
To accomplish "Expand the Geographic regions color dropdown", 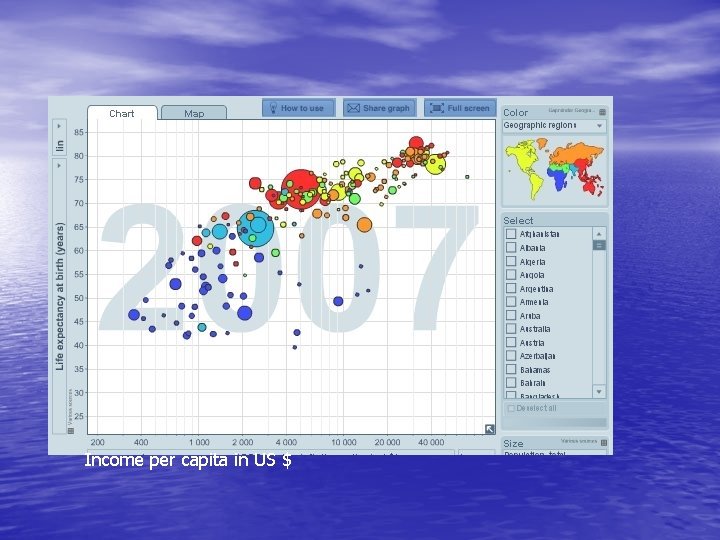I will click(x=554, y=126).
